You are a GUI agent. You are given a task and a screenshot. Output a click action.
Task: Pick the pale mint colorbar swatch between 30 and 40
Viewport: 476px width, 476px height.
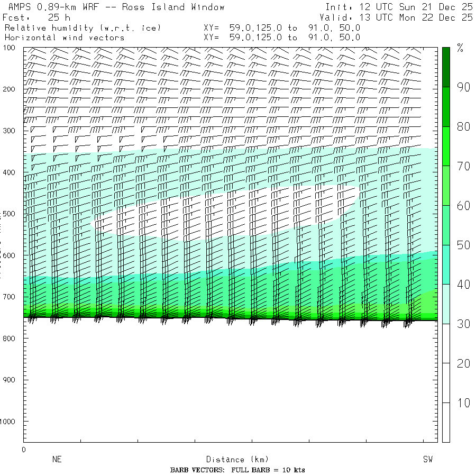(x=446, y=304)
